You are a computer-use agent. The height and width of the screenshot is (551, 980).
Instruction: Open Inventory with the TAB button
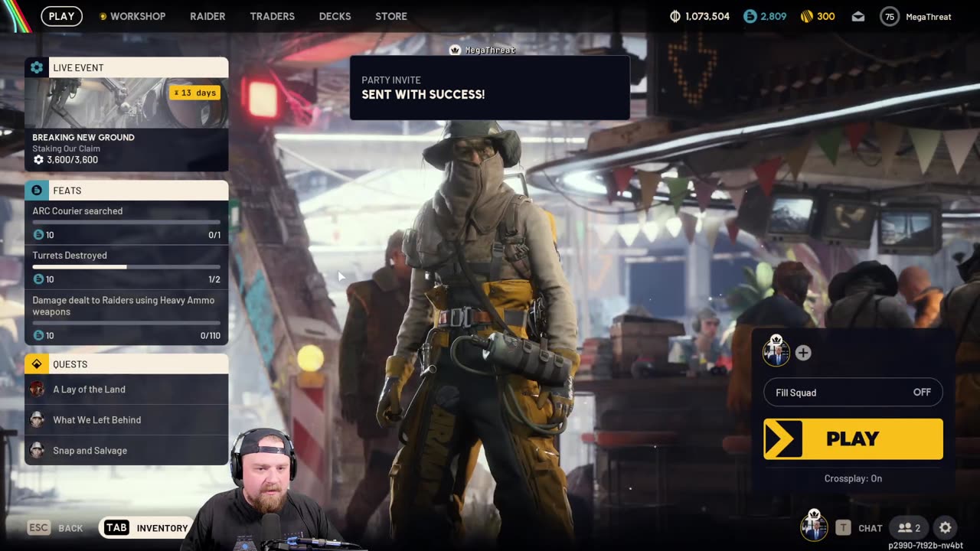pyautogui.click(x=145, y=528)
